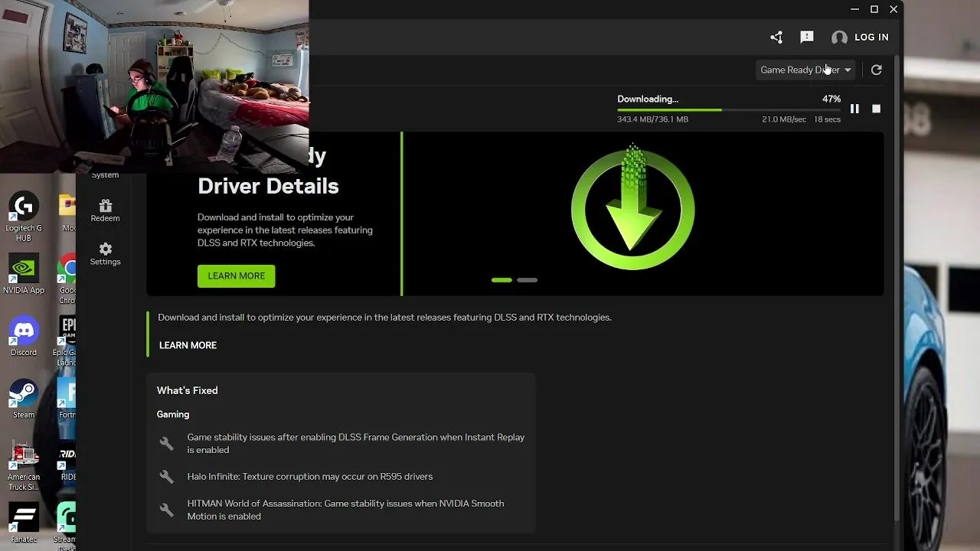Image resolution: width=980 pixels, height=551 pixels.
Task: Click the webcam overlay video
Action: (154, 86)
